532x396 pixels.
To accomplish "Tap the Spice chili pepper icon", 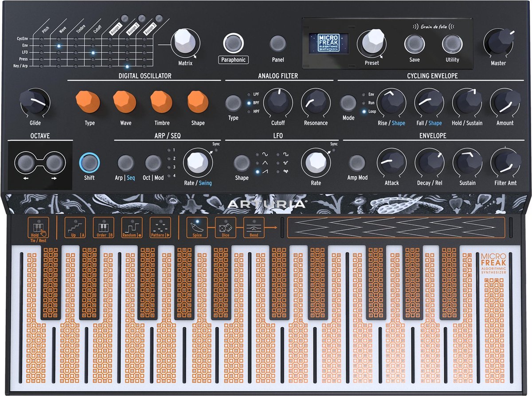I will pos(197,228).
